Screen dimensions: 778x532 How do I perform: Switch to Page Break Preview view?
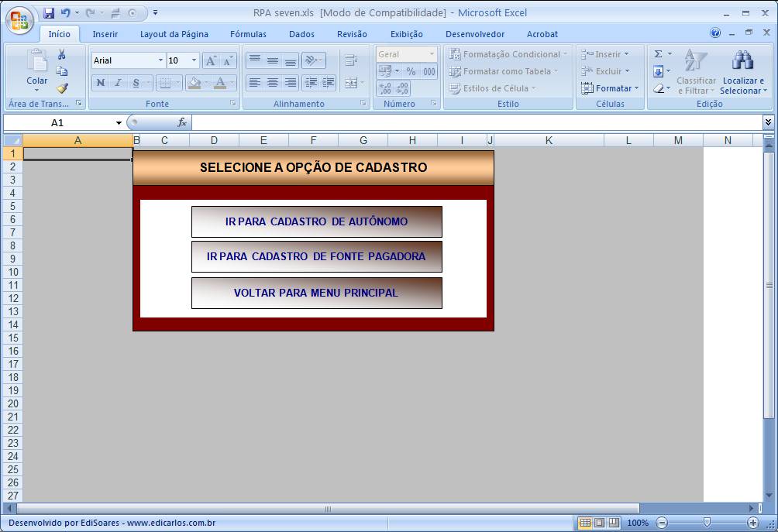(x=613, y=523)
